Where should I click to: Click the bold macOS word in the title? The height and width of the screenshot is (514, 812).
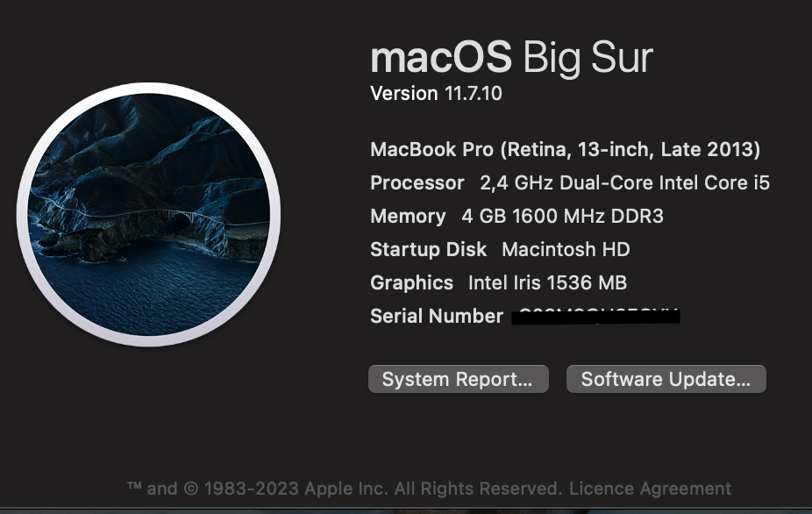tap(440, 58)
